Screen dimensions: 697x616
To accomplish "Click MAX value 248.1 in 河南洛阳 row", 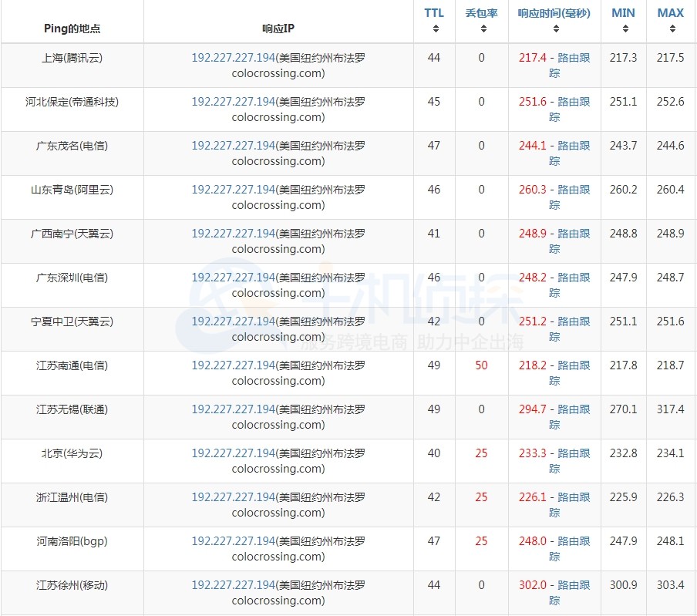I will tap(670, 542).
